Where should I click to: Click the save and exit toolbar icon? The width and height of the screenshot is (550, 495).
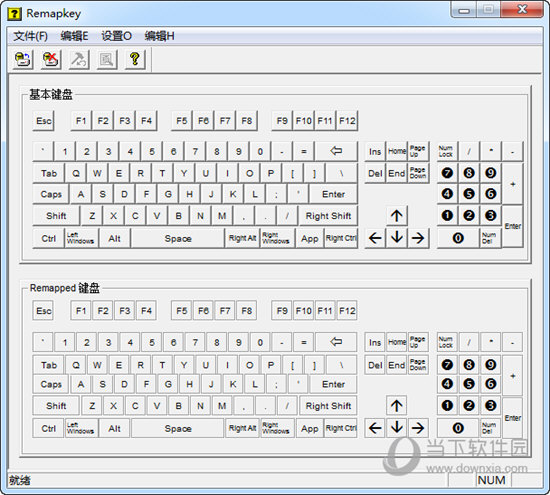23,59
